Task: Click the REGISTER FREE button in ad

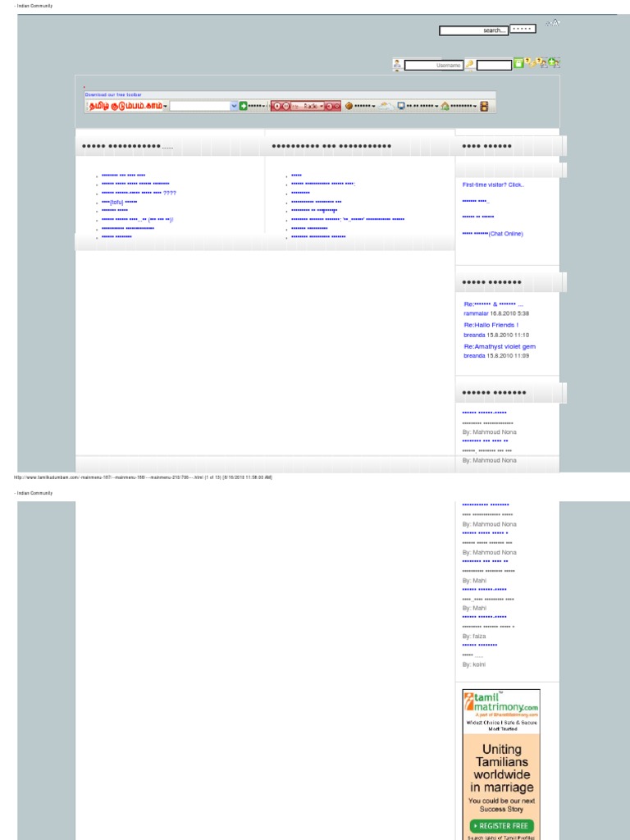Action: point(501,825)
